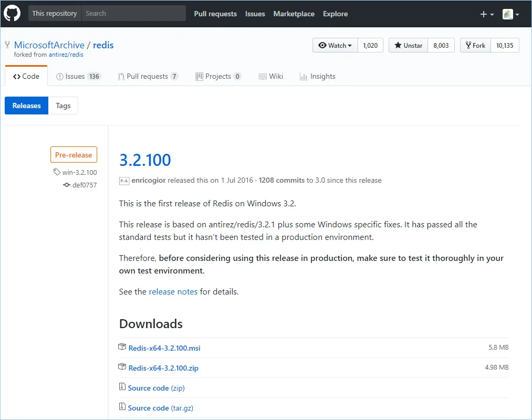Open the create-new plus dropdown
The height and width of the screenshot is (420, 532).
[x=487, y=14]
